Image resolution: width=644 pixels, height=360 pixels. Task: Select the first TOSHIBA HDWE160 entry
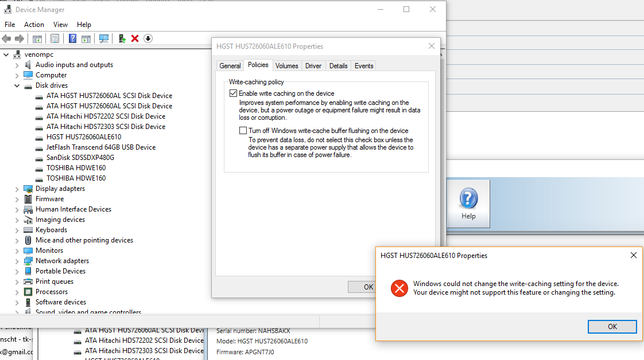[x=76, y=168]
